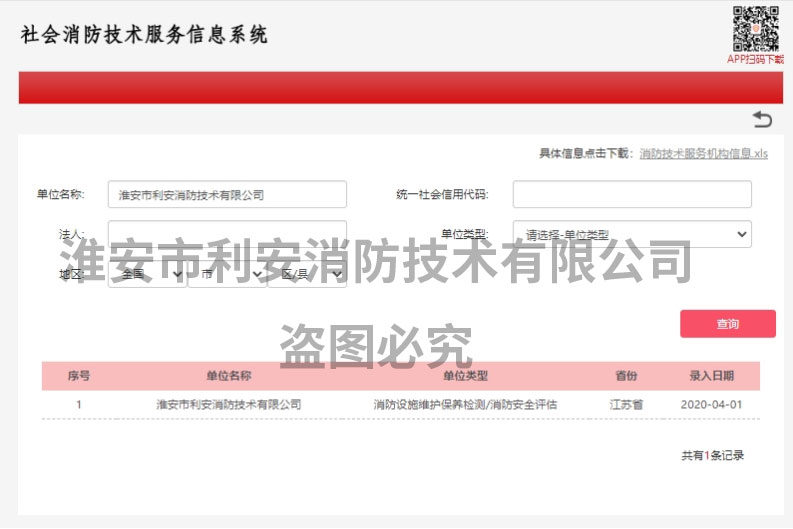The image size is (793, 529).
Task: Open the 单位类型 dropdown
Action: [631, 234]
